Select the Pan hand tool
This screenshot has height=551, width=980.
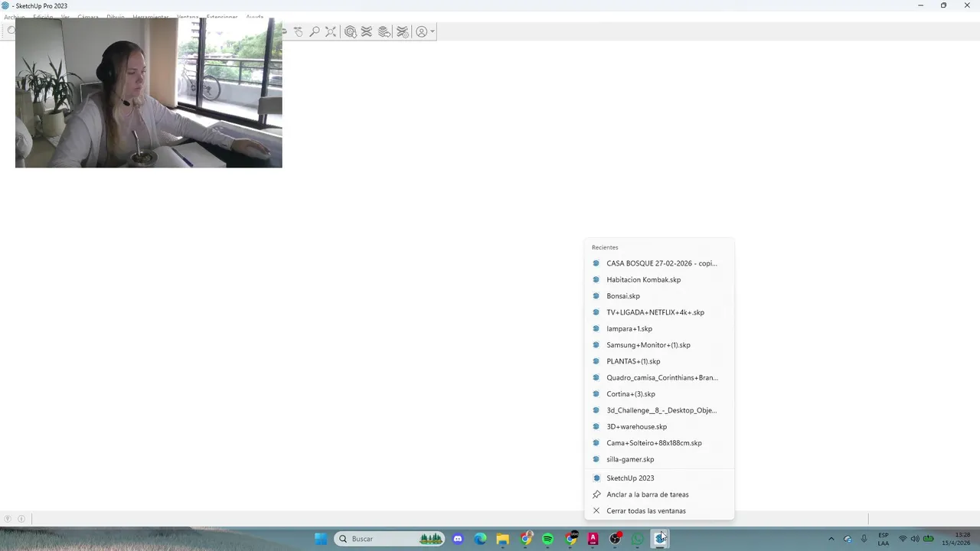pyautogui.click(x=298, y=31)
